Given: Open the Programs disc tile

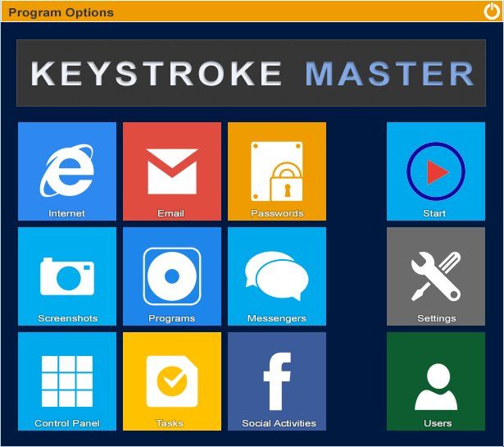Looking at the screenshot, I should (172, 276).
